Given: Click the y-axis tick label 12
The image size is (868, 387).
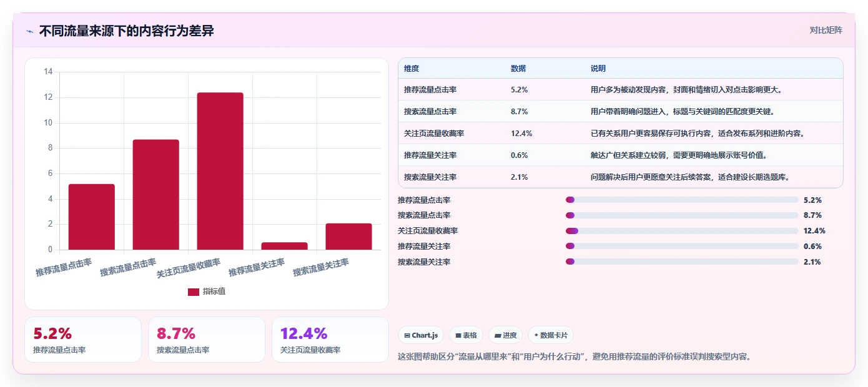Looking at the screenshot, I should point(48,97).
